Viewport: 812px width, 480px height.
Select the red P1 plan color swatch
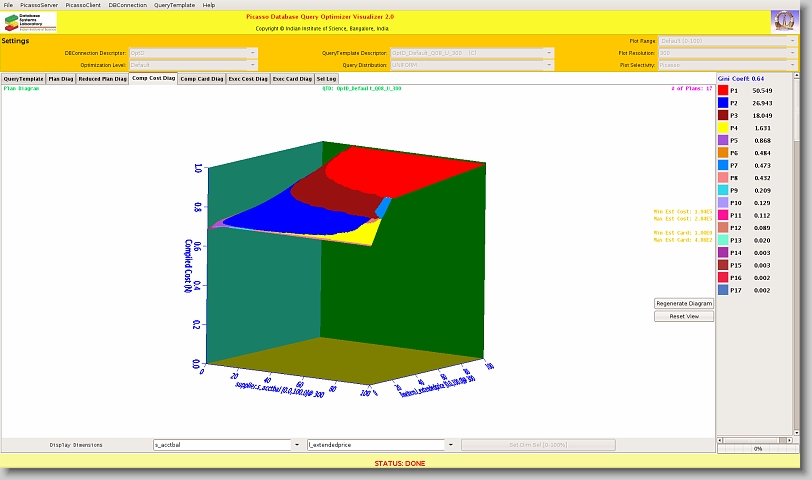click(x=723, y=90)
